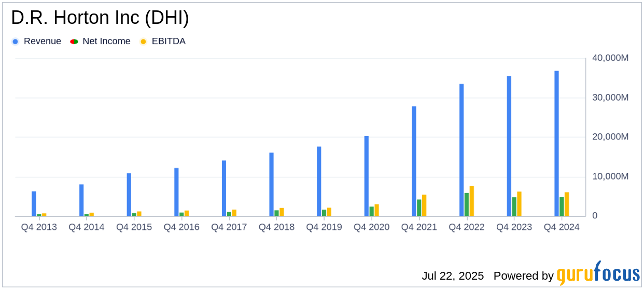Image resolution: width=644 pixels, height=289 pixels.
Task: Click the Q4 2020 EBITDA bar
Action: [x=376, y=210]
